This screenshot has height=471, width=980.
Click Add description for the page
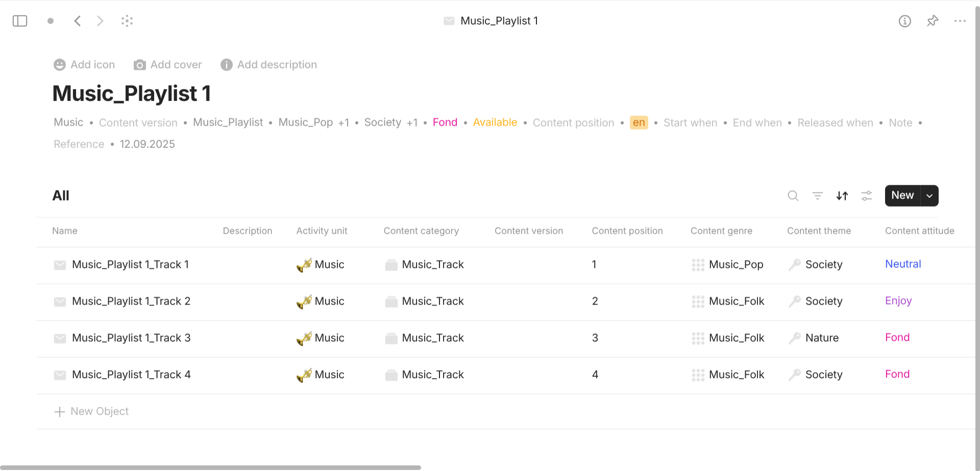tap(269, 64)
